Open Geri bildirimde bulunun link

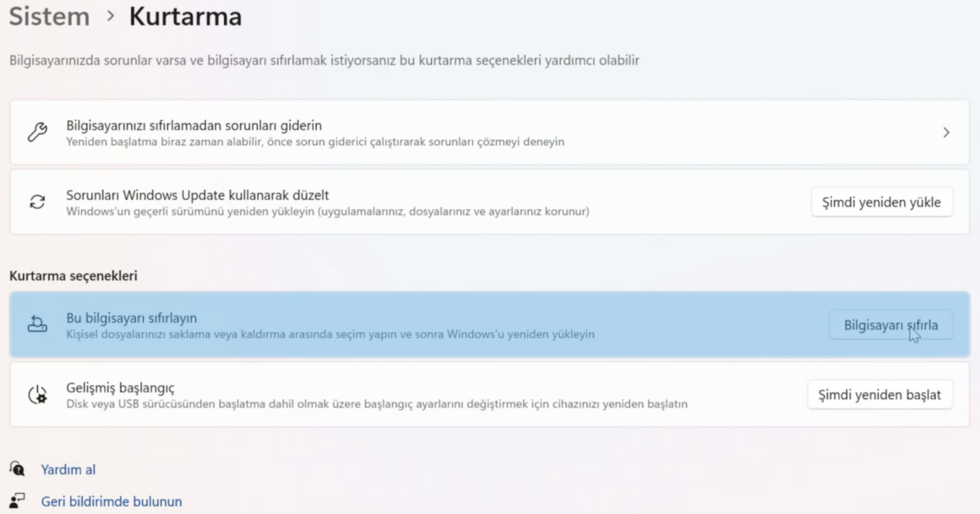(x=112, y=501)
